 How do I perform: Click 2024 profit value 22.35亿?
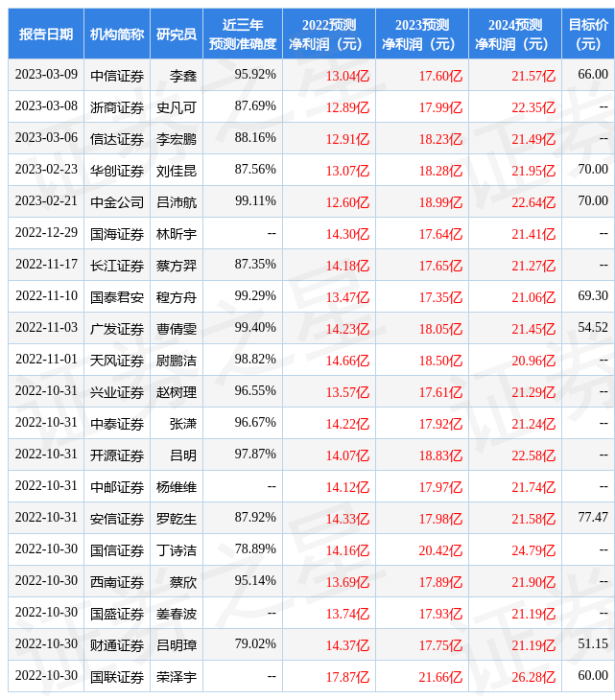pos(533,107)
